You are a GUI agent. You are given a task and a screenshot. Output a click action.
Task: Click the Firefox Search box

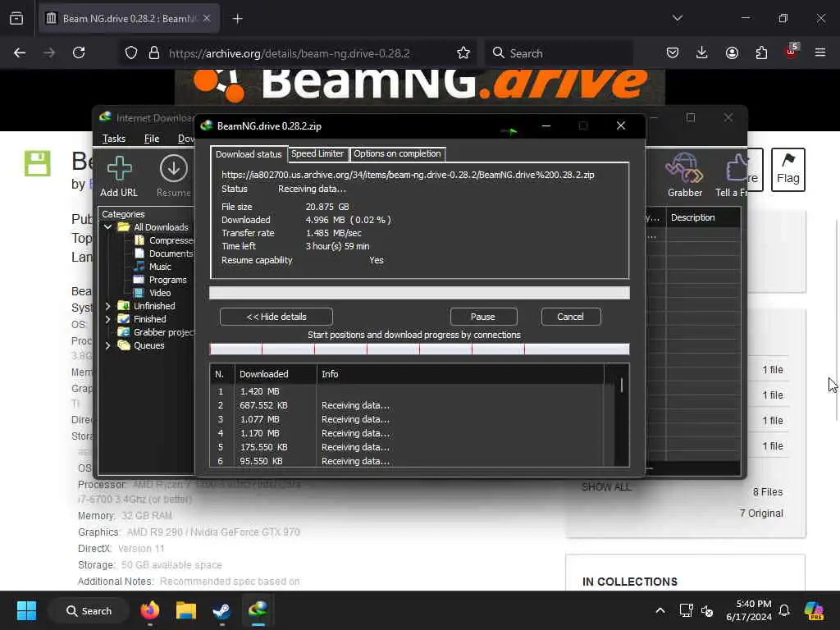559,53
